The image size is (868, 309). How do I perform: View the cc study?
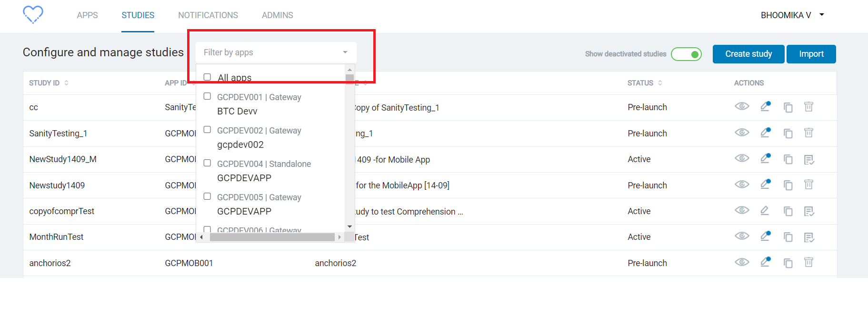742,106
